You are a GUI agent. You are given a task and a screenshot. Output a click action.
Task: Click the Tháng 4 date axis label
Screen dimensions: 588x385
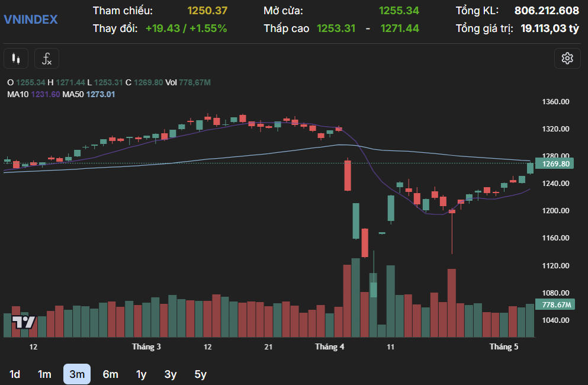click(x=330, y=347)
